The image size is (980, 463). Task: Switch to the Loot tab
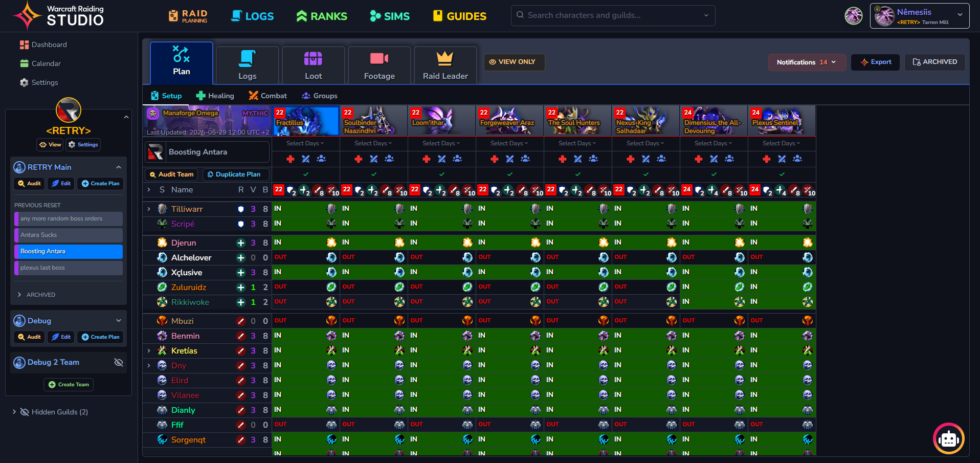coord(313,65)
